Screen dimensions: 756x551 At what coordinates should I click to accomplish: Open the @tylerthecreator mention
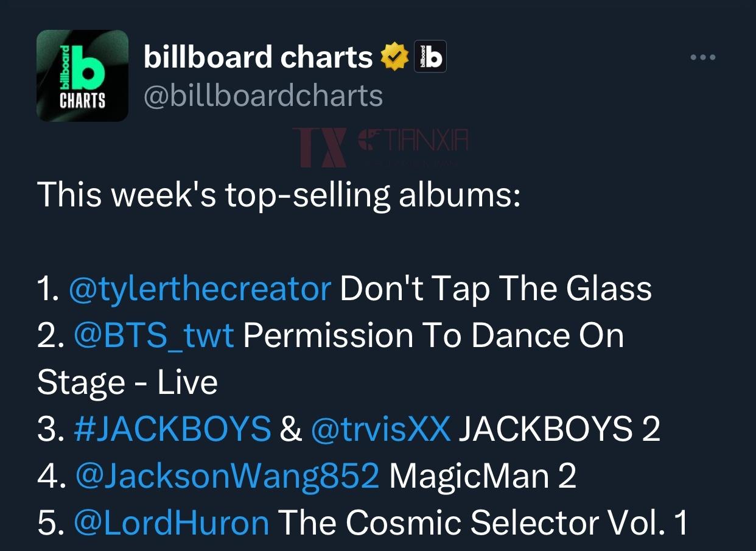coord(201,289)
